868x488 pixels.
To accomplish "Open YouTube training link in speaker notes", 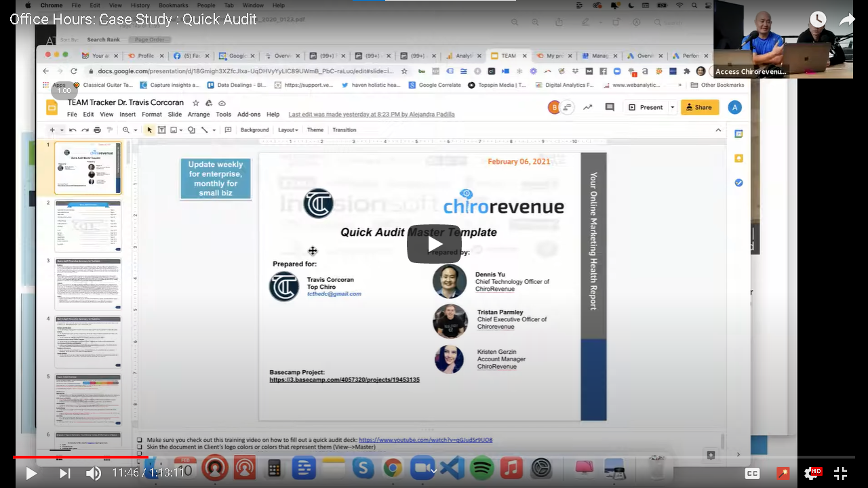I will (x=425, y=440).
